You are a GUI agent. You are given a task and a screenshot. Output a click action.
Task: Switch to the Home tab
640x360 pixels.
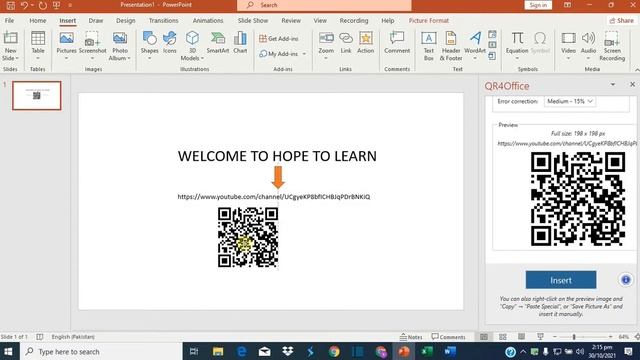tap(38, 20)
